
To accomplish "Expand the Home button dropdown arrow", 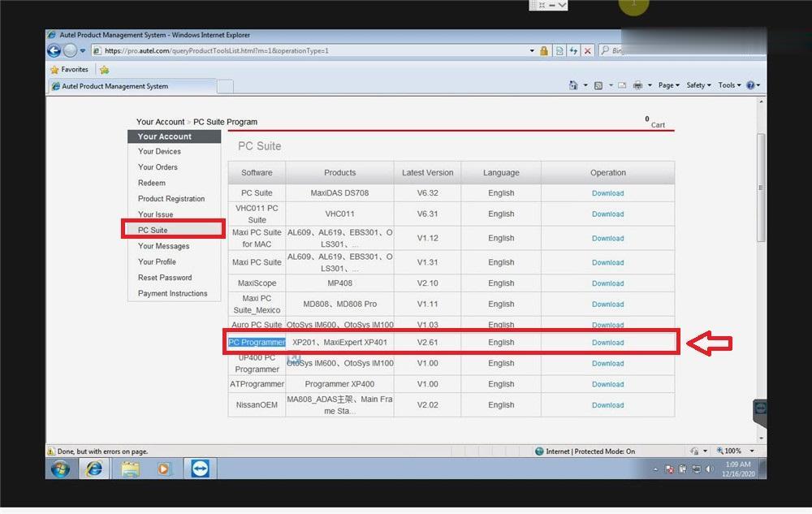I will [585, 85].
